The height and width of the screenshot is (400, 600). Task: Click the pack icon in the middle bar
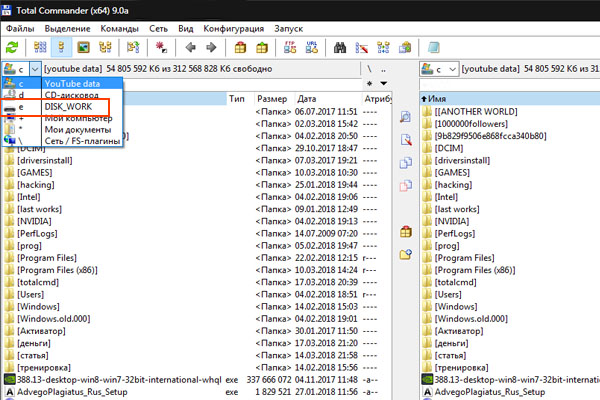[406, 232]
